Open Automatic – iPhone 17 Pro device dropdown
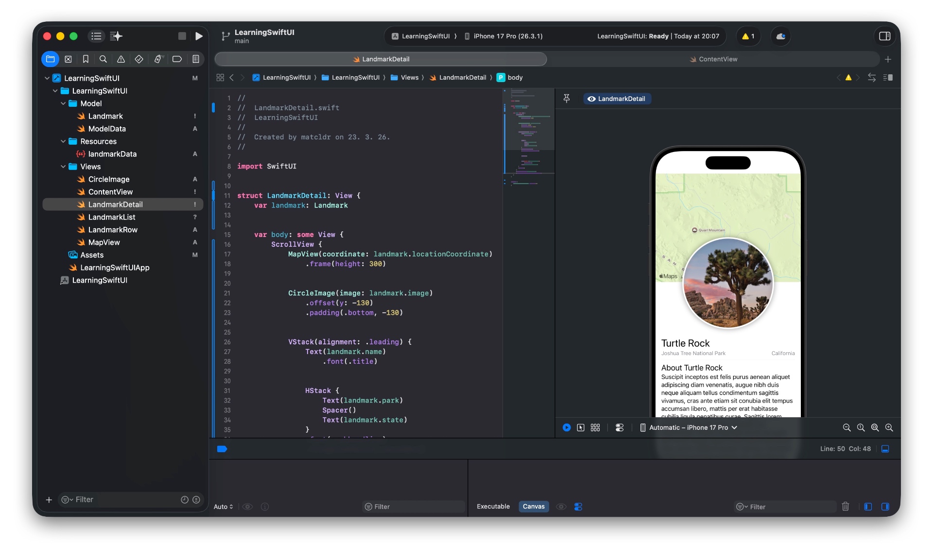Screen dimensions: 933x560 click(689, 427)
